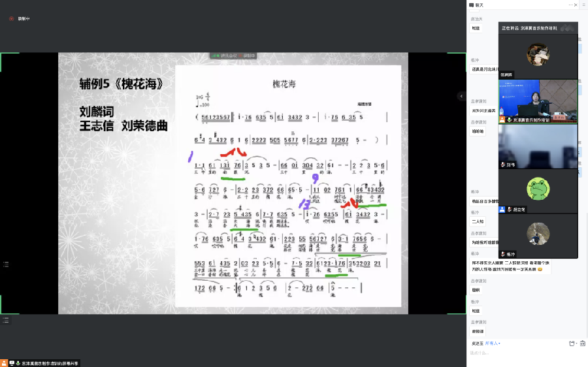
Task: Click the icon at the right end of the chat toolbar
Action: (x=582, y=343)
